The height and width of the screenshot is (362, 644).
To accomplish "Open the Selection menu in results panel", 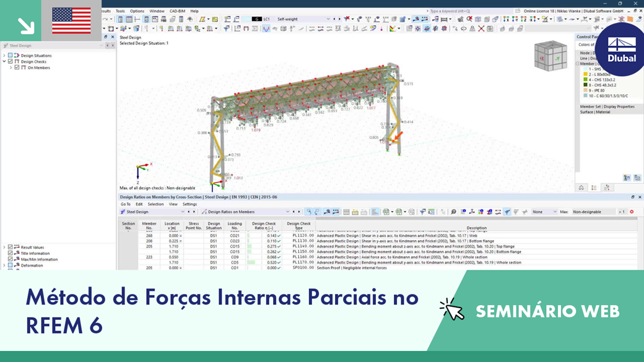I will (155, 204).
